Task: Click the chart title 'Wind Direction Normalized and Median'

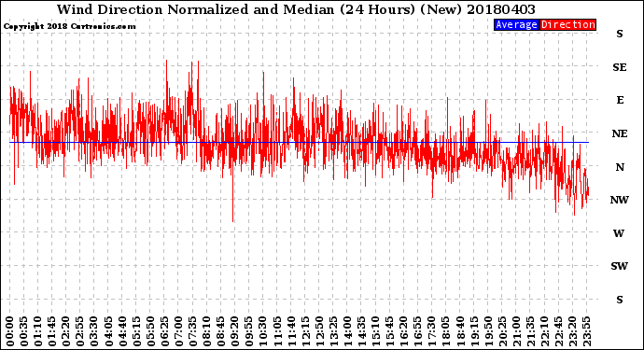Action: [x=195, y=9]
